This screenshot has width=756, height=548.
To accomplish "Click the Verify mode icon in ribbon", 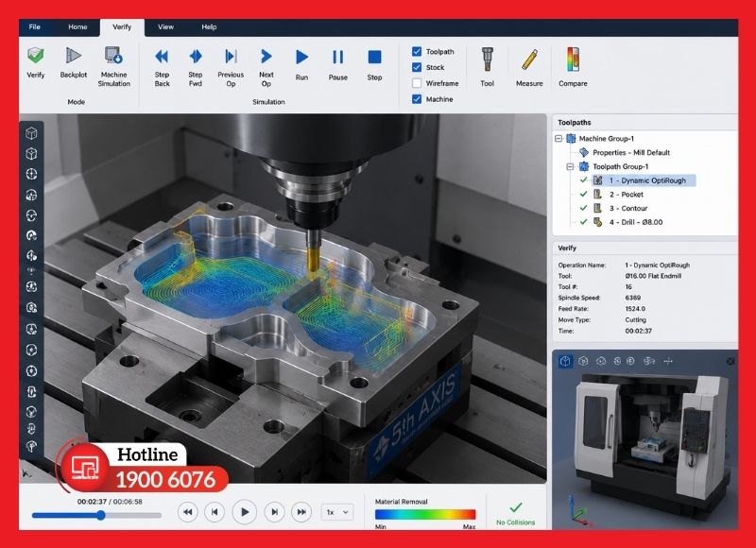I will coord(35,56).
